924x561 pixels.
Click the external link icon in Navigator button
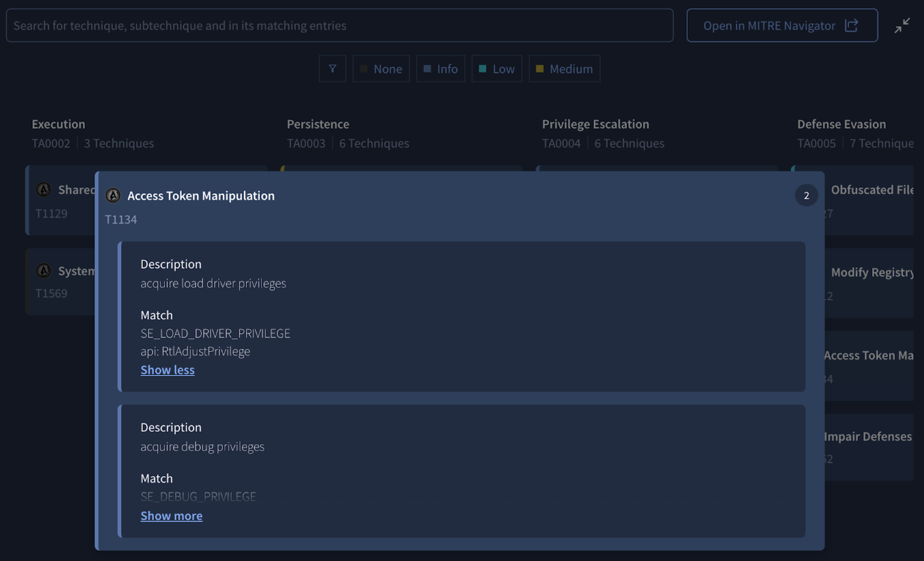click(x=851, y=25)
